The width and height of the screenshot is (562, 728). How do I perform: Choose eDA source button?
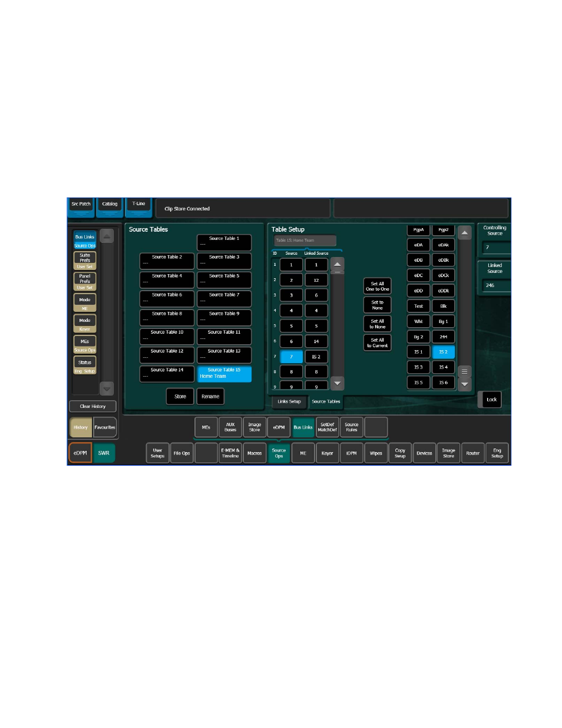tap(418, 245)
